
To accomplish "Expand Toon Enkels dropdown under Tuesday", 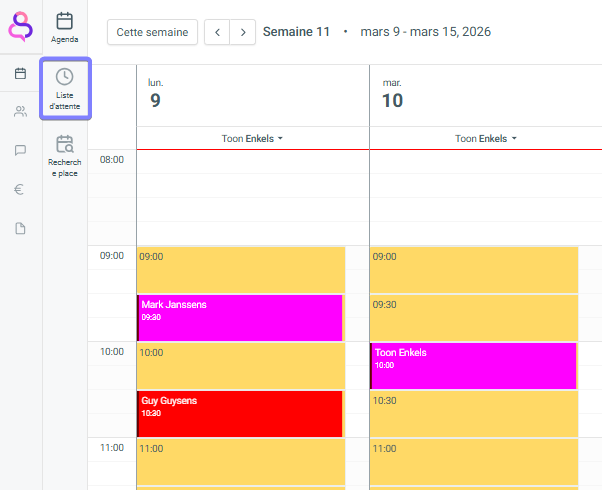I will tap(486, 139).
